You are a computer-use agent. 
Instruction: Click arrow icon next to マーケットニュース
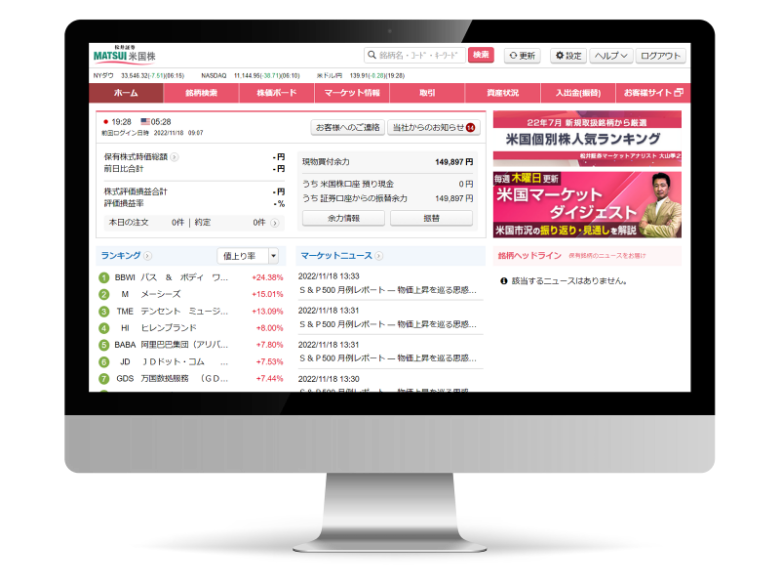[379, 256]
